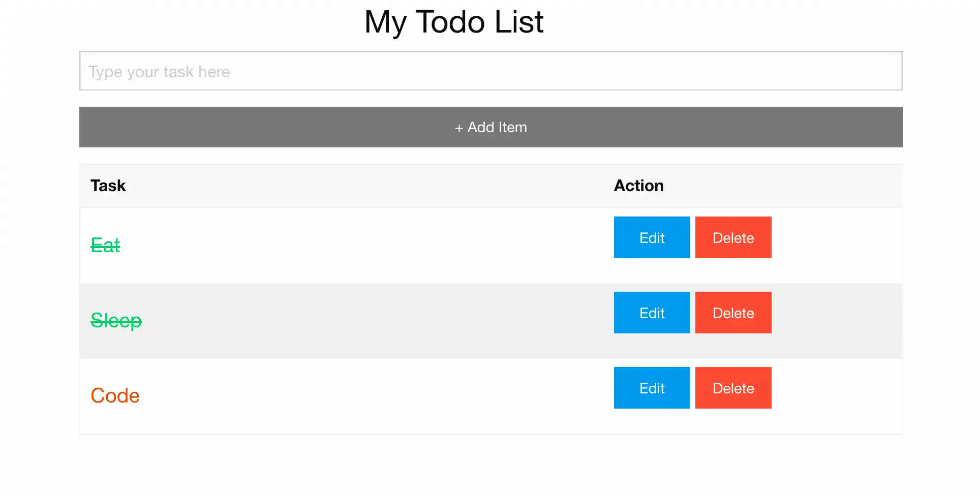Click the empty area below the task table
Image resolution: width=980 pixels, height=495 pixels.
491,465
